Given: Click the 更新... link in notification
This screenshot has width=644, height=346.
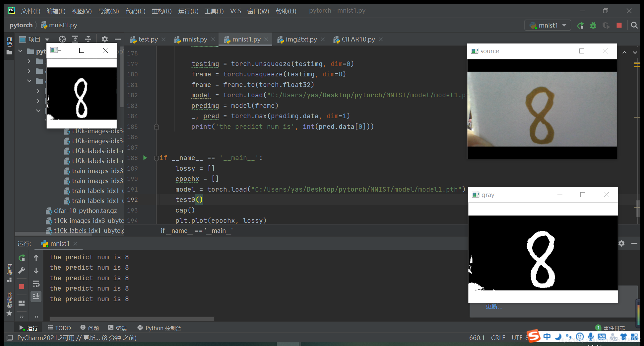Looking at the screenshot, I should [494, 306].
